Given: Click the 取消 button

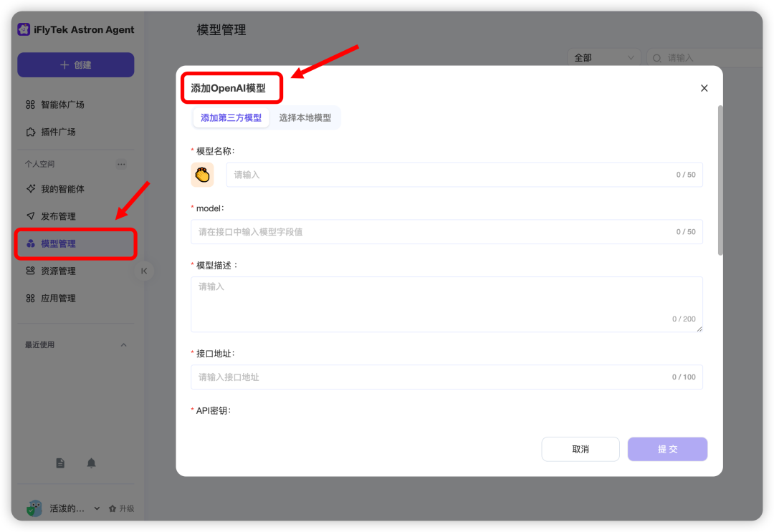Looking at the screenshot, I should pyautogui.click(x=580, y=449).
